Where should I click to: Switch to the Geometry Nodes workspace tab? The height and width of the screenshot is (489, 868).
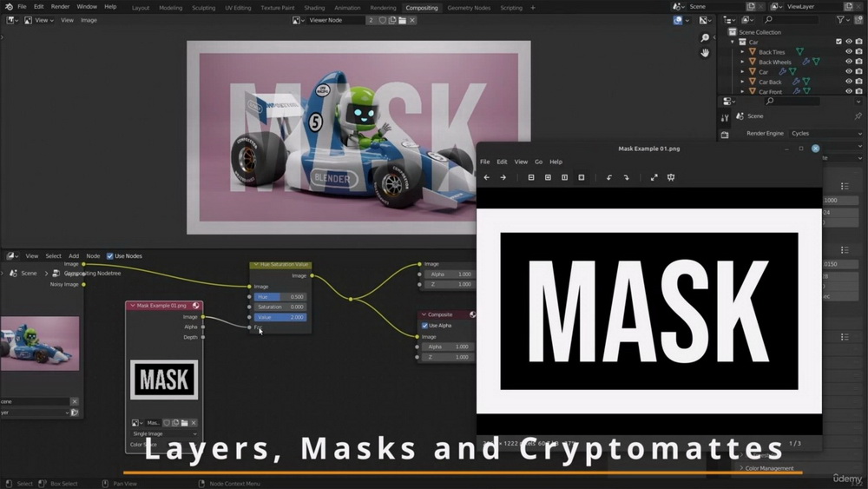pos(469,8)
